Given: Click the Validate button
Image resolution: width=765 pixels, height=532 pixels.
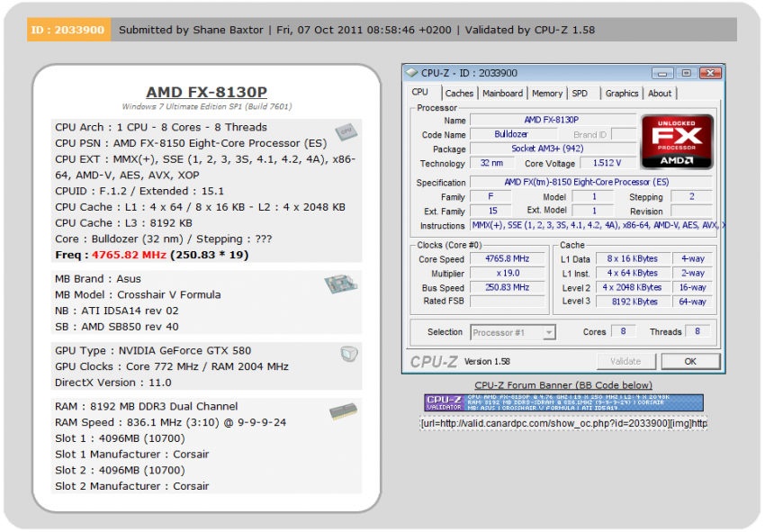Looking at the screenshot, I should (625, 361).
